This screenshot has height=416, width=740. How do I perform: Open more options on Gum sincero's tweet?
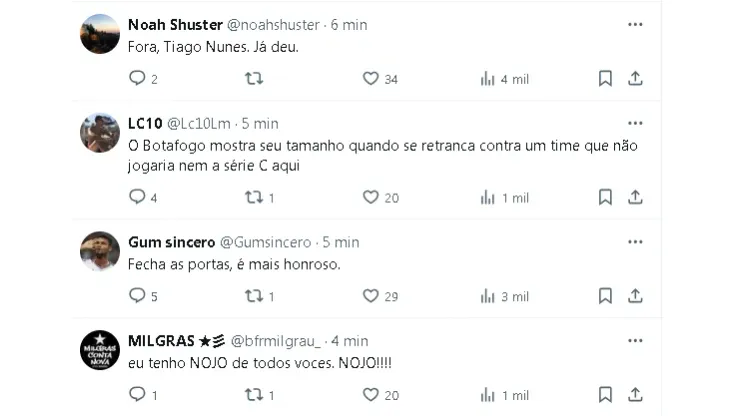click(635, 242)
